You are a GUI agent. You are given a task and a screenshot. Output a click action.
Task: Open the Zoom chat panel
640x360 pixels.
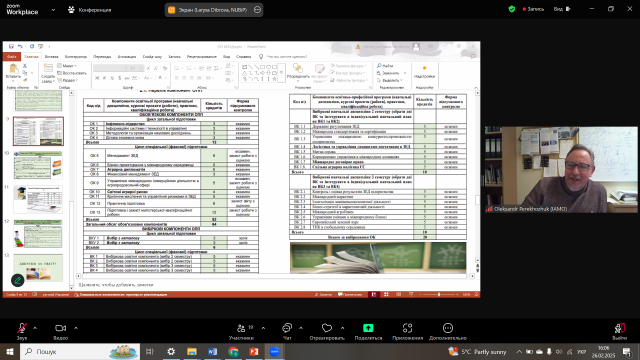point(287,328)
